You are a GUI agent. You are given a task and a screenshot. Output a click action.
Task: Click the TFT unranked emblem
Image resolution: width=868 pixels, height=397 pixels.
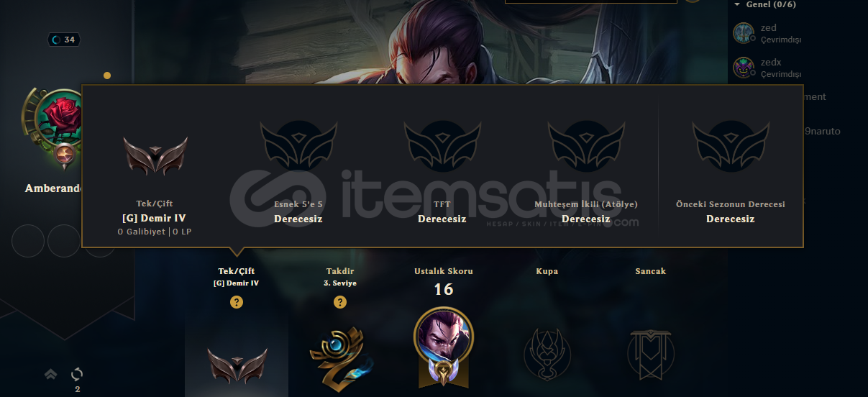(x=442, y=146)
